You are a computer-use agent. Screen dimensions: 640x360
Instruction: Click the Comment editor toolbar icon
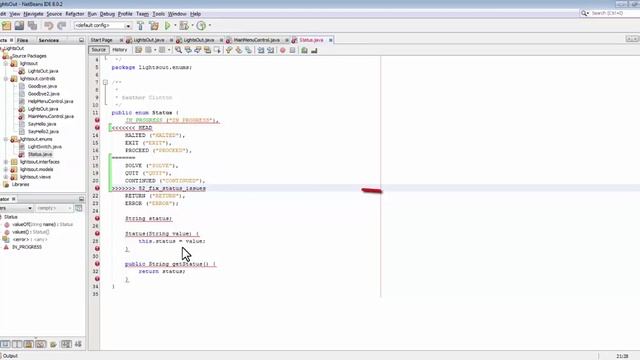click(x=304, y=50)
